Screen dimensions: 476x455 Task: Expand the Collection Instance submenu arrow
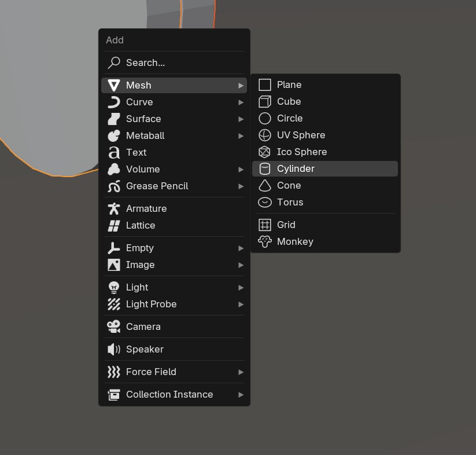point(241,395)
